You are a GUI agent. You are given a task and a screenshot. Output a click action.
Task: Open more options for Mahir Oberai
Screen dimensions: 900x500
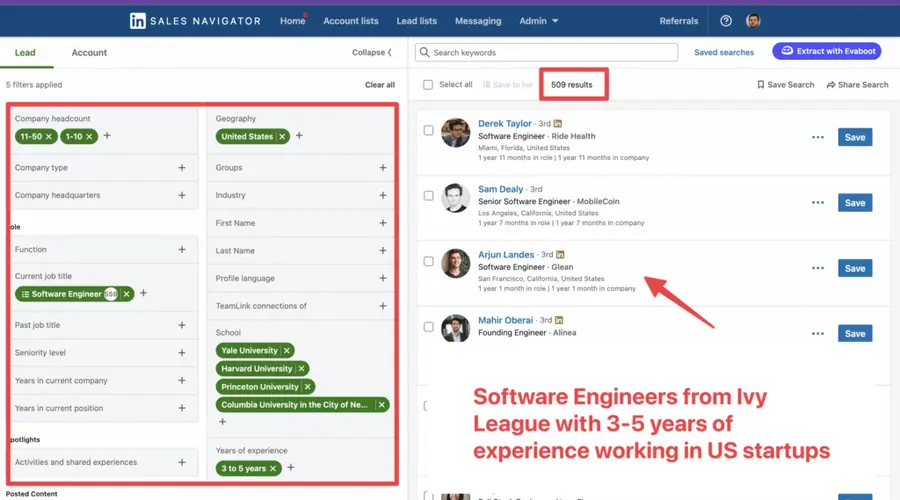coord(818,334)
